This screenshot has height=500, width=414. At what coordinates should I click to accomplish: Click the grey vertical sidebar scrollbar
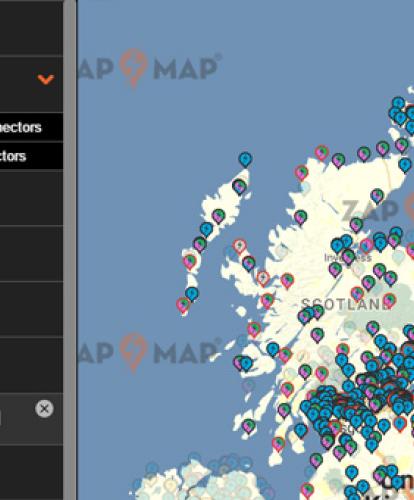(70, 250)
